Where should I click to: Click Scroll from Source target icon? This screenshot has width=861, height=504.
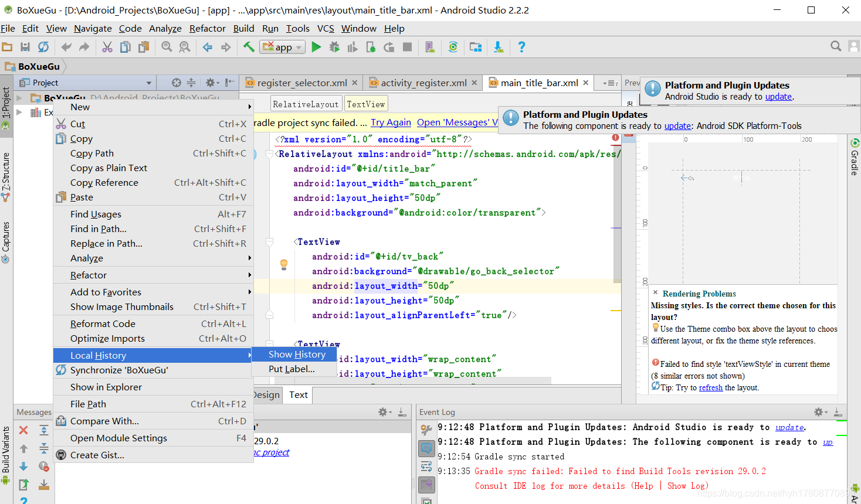[177, 83]
